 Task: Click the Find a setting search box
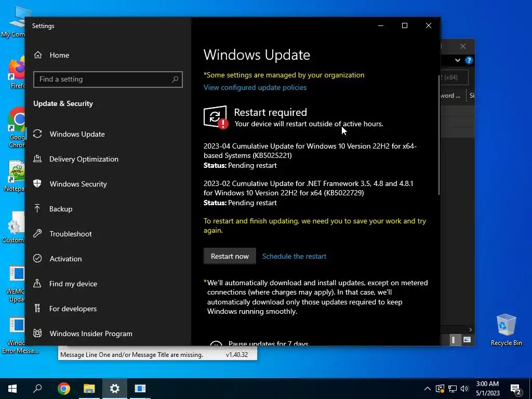pos(108,79)
